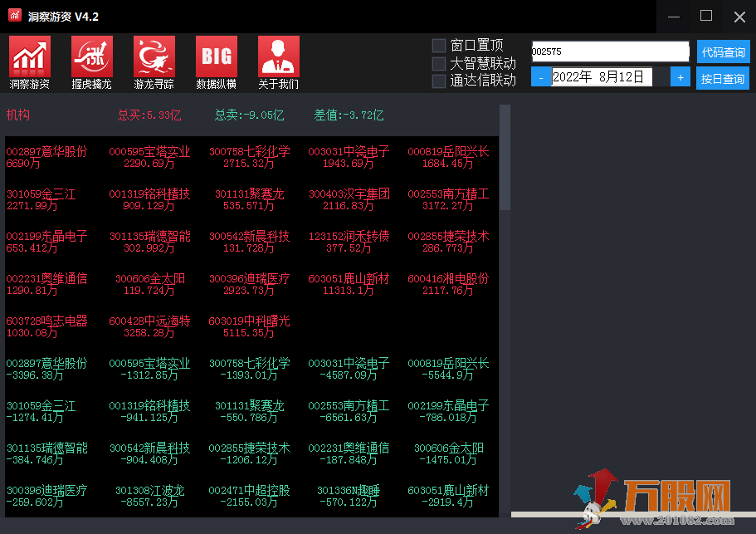Click the app logo in title bar
The height and width of the screenshot is (534, 756).
point(15,16)
